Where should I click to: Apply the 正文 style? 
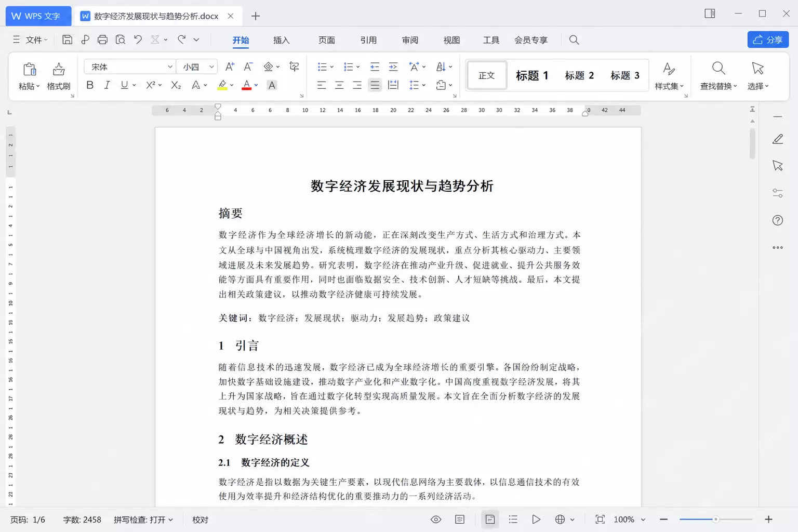click(487, 75)
